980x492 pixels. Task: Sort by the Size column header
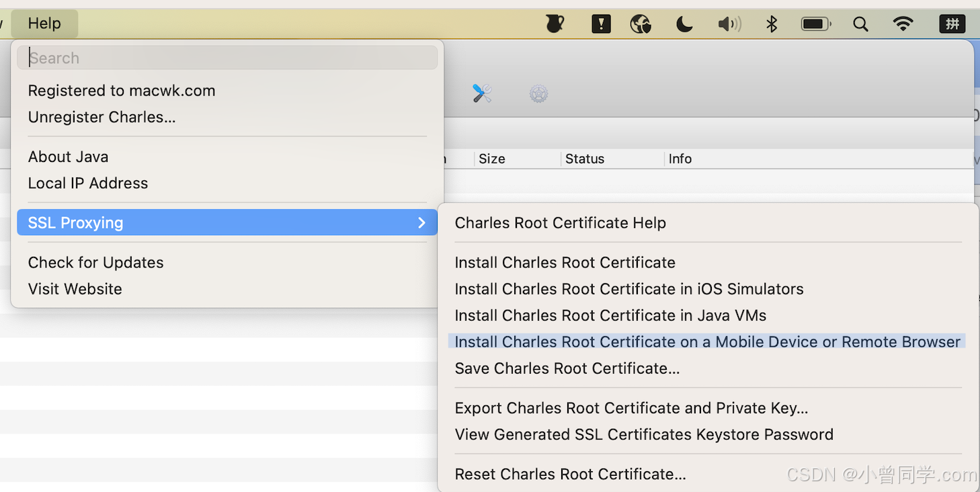pos(518,159)
